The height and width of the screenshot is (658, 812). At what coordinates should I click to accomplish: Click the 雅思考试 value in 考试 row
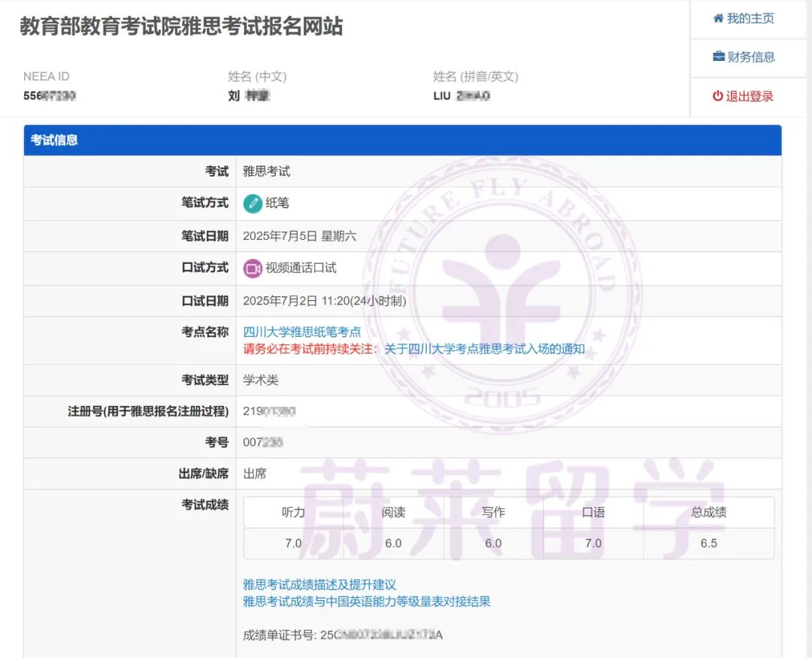pos(267,171)
